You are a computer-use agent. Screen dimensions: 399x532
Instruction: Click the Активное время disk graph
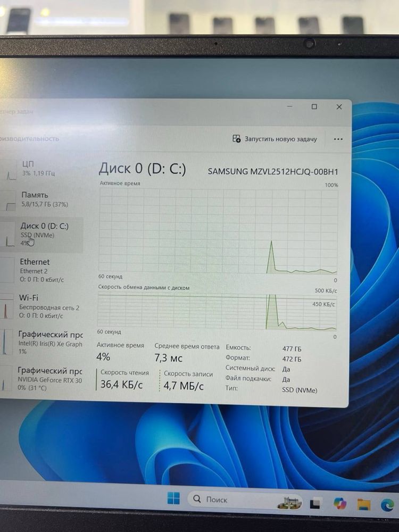coord(219,231)
